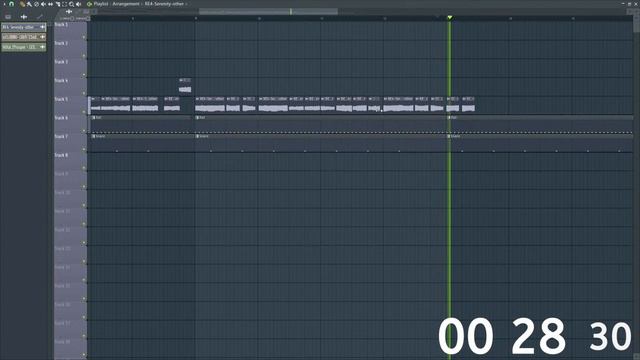Click the first audio clip on Track 5

tap(95, 104)
